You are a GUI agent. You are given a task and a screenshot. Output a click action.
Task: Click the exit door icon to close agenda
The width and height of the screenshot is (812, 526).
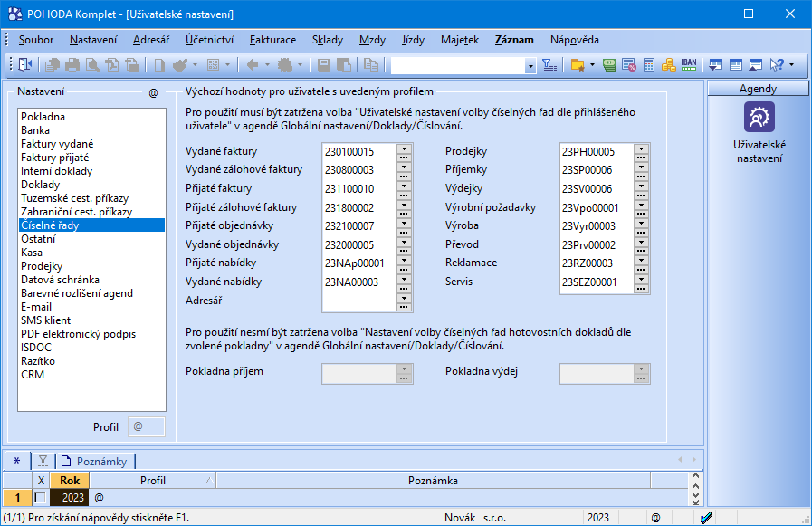point(24,64)
